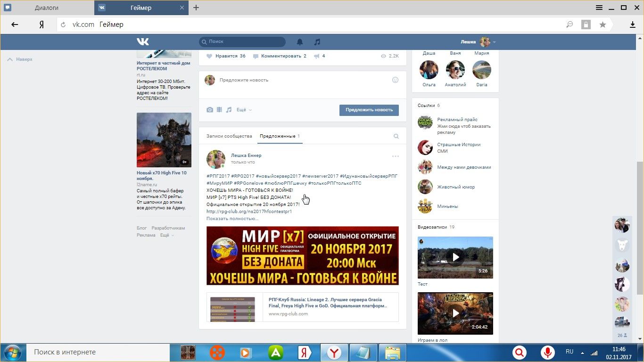Image resolution: width=644 pixels, height=362 pixels.
Task: Click inside the VK Поиск search field
Action: coord(242,42)
